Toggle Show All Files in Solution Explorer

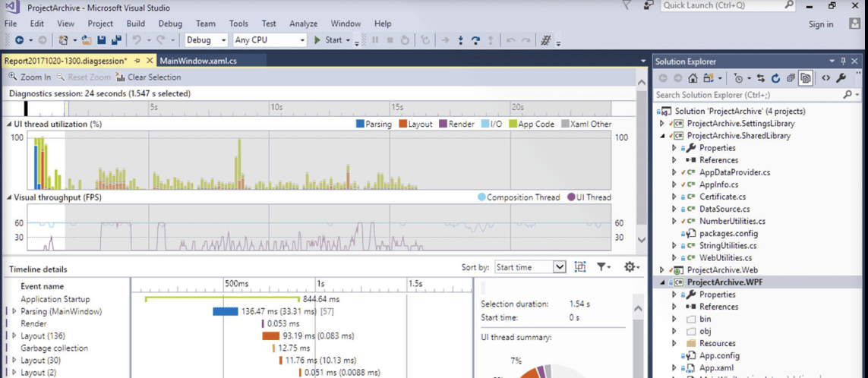[x=806, y=79]
